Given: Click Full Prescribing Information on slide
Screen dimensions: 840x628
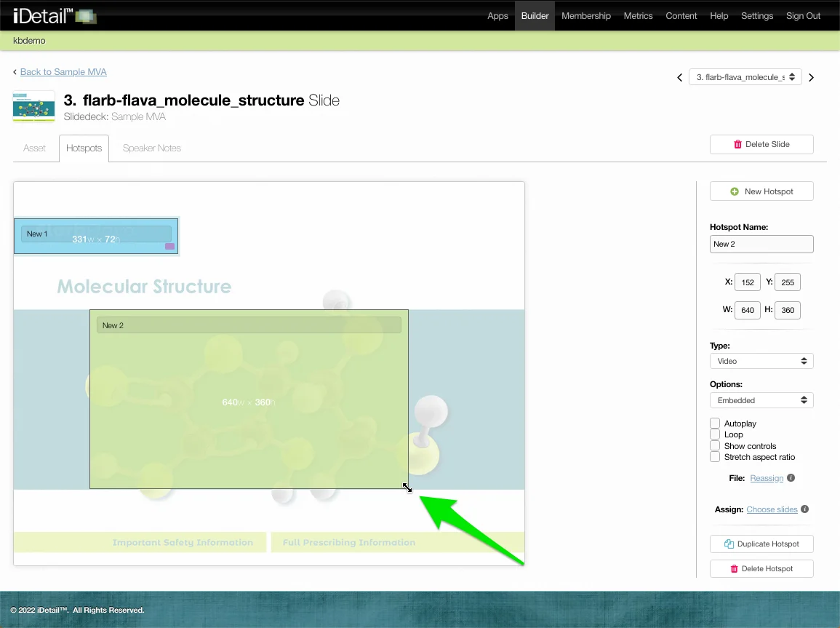Looking at the screenshot, I should [x=349, y=542].
